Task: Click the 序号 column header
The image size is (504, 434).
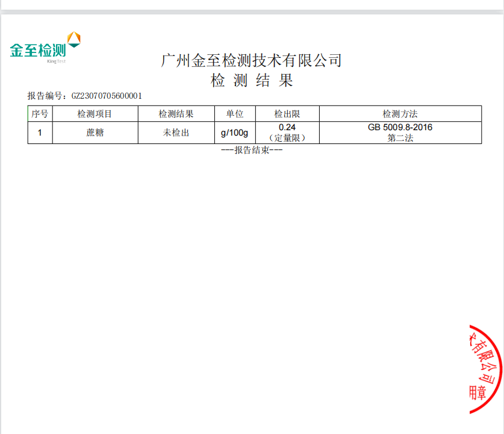Action: point(40,114)
